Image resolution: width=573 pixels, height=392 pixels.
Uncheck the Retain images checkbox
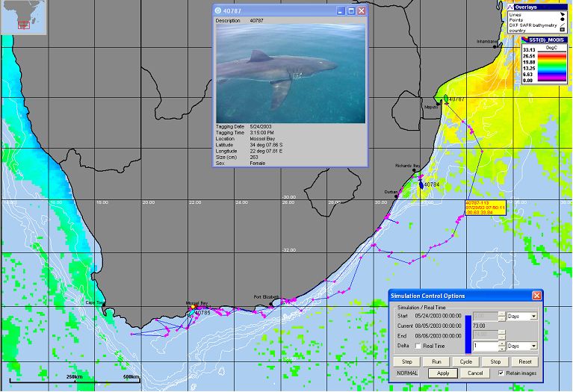501,372
